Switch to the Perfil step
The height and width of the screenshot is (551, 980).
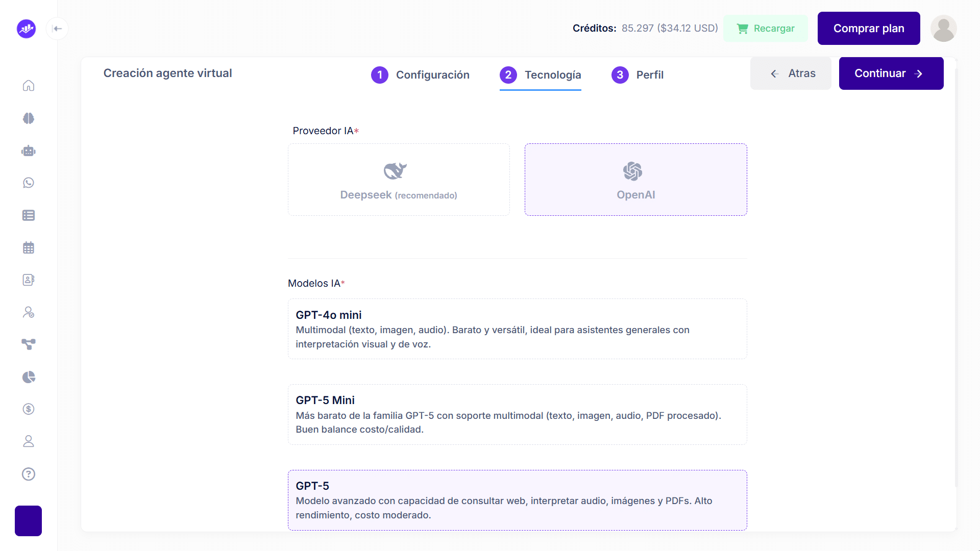coord(638,75)
